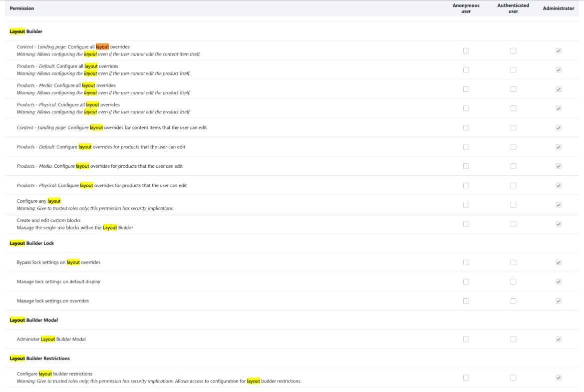
Task: Check Anonymous for Landing page all layout overrides
Action: [466, 50]
